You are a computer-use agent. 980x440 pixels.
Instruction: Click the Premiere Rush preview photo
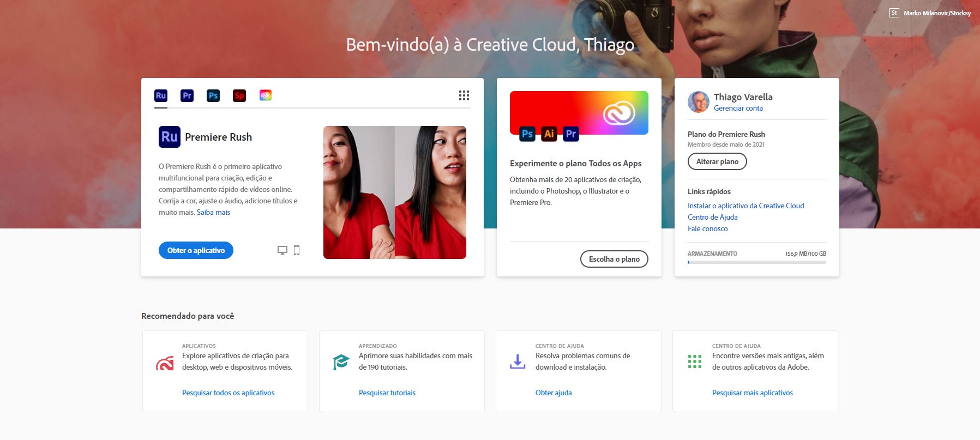point(395,192)
